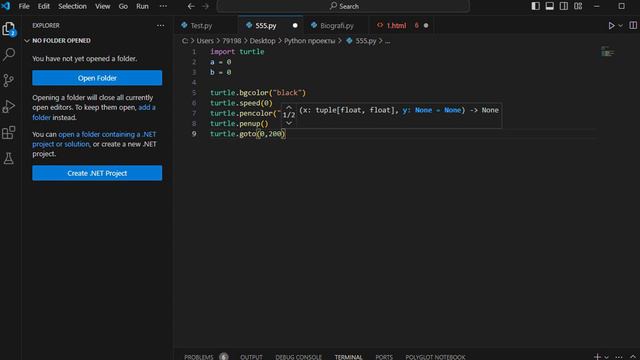Open terminal launch profile dropdown

pyautogui.click(x=606, y=357)
